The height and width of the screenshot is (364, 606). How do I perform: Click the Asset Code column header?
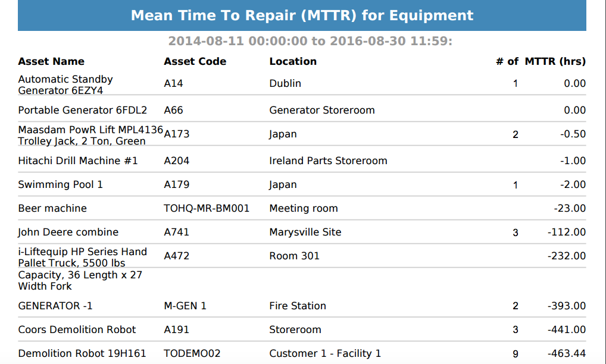pyautogui.click(x=195, y=61)
